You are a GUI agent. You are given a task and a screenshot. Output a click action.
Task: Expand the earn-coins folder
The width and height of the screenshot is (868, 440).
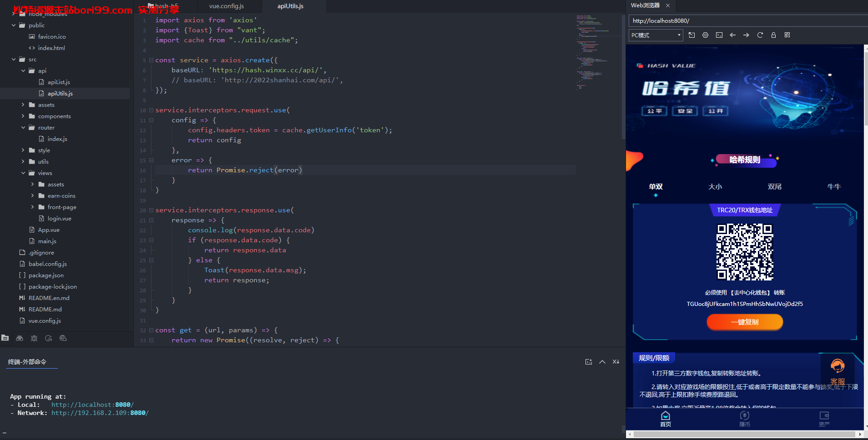(33, 195)
